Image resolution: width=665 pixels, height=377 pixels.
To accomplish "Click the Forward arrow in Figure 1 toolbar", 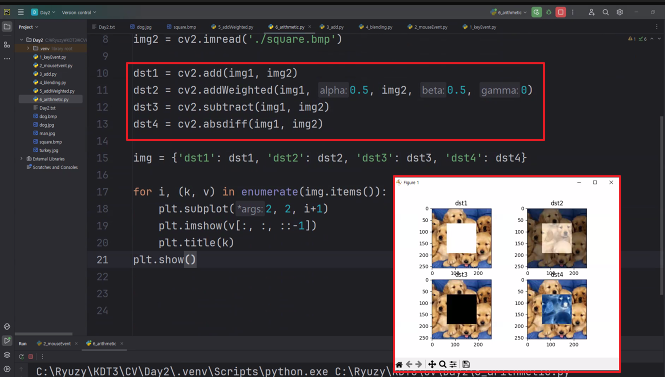I will pyautogui.click(x=419, y=364).
